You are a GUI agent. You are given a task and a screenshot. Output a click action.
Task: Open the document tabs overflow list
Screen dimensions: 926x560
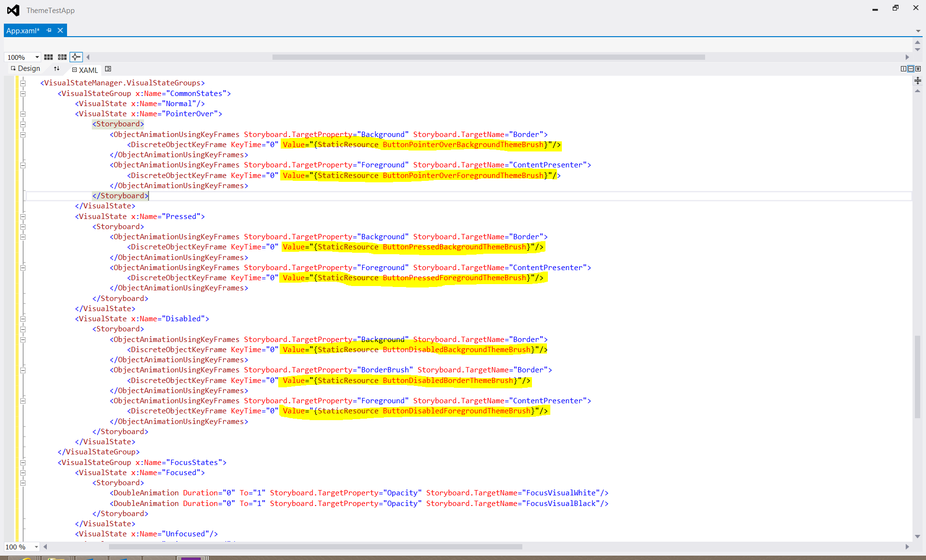pyautogui.click(x=918, y=31)
